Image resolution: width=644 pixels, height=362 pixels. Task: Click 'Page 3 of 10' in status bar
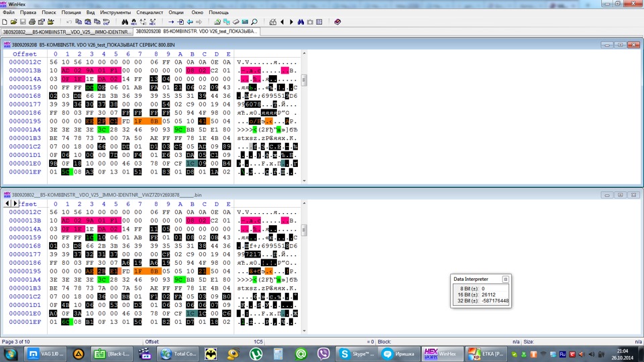pyautogui.click(x=16, y=341)
